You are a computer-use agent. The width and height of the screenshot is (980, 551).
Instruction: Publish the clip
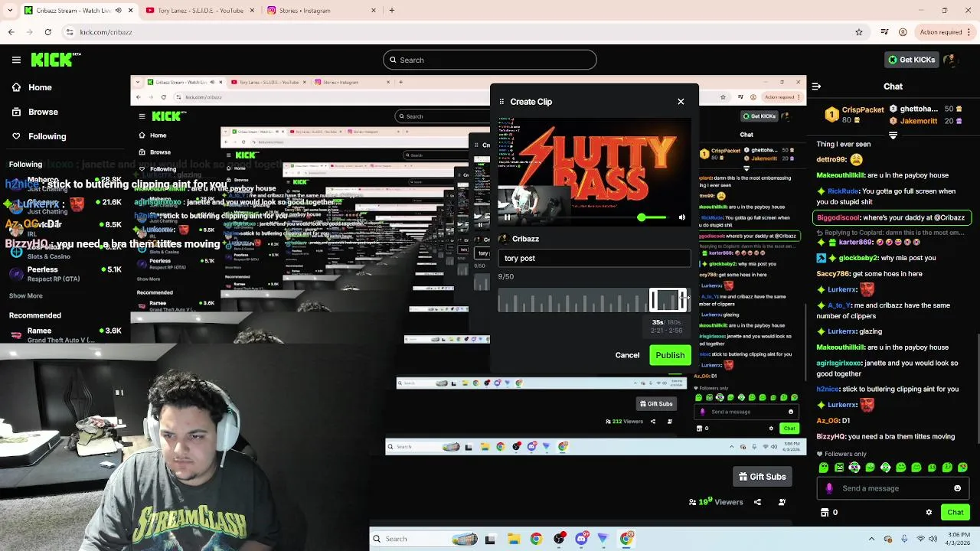(670, 355)
